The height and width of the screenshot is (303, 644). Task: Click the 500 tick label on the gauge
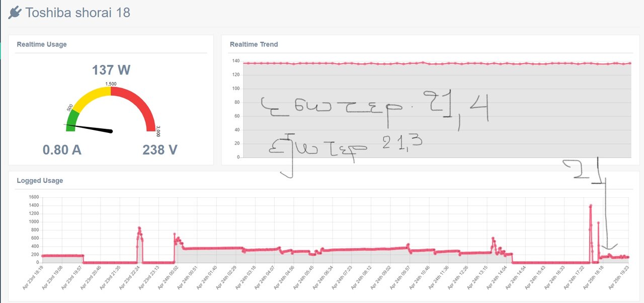70,108
